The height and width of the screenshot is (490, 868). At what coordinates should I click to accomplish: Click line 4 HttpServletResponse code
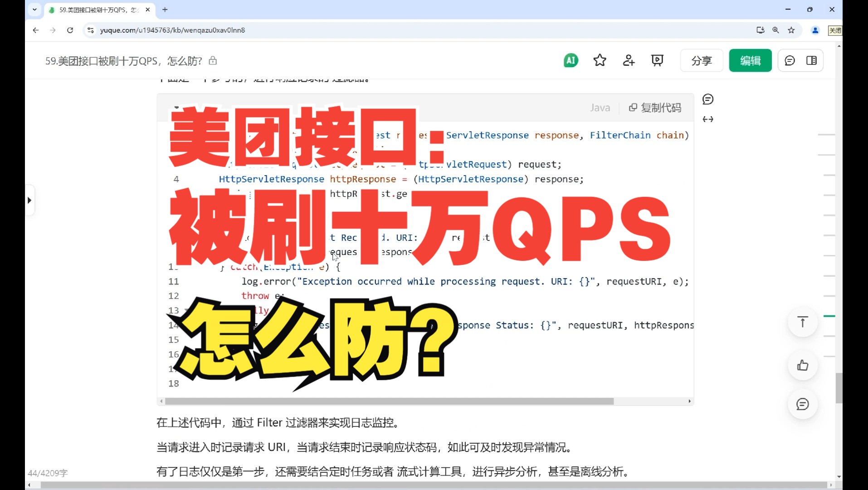click(x=401, y=179)
